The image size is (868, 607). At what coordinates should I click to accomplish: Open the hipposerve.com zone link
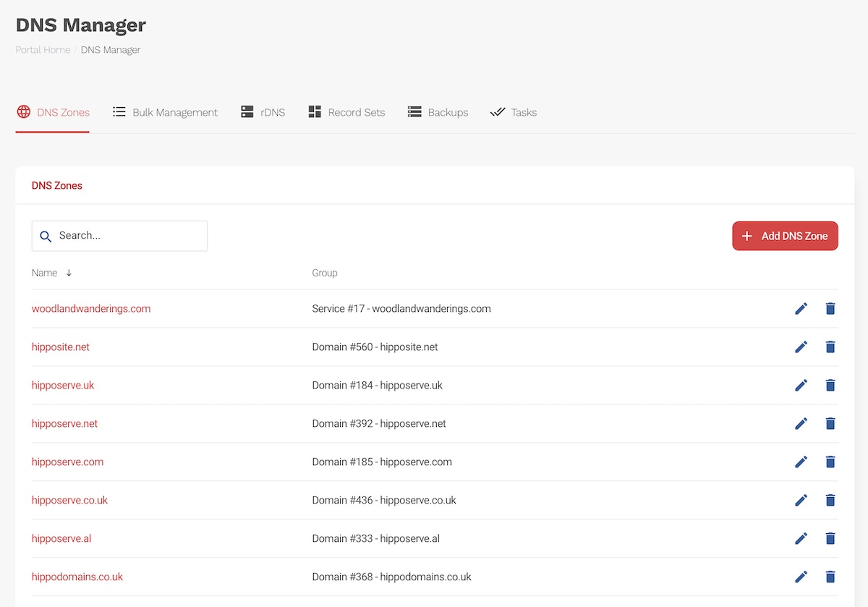67,462
